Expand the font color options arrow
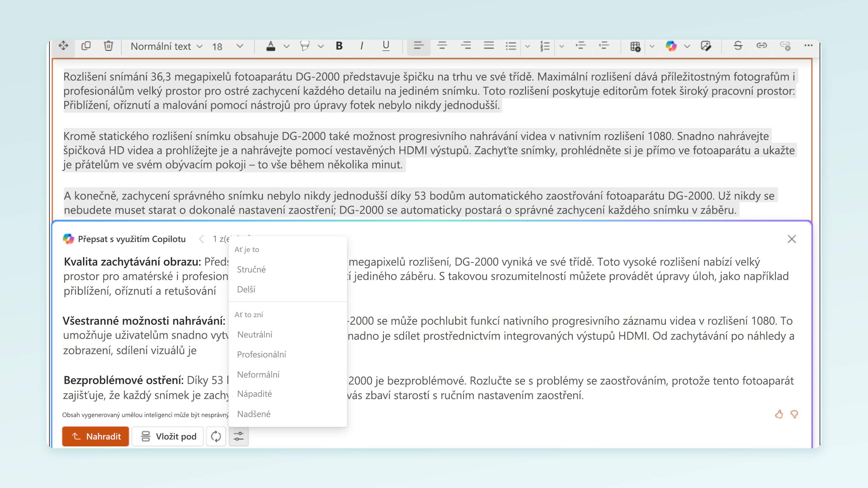Viewport: 868px width, 488px height. [286, 46]
